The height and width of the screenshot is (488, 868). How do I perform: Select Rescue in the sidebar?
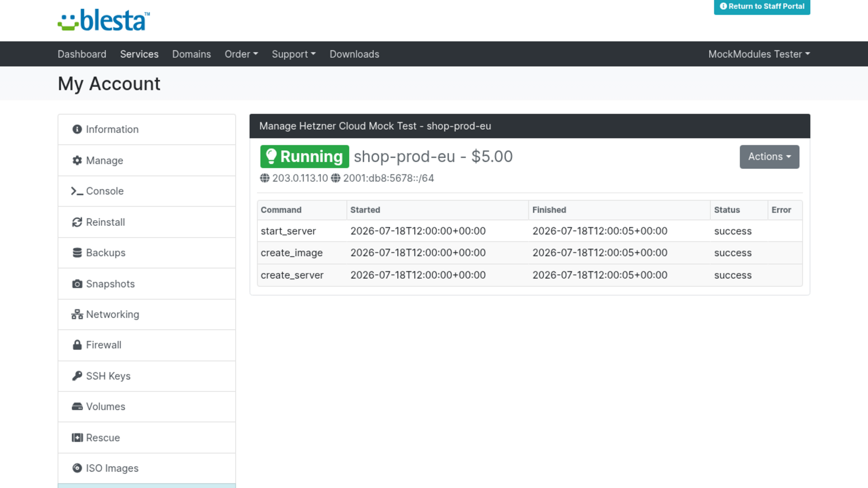coord(147,438)
